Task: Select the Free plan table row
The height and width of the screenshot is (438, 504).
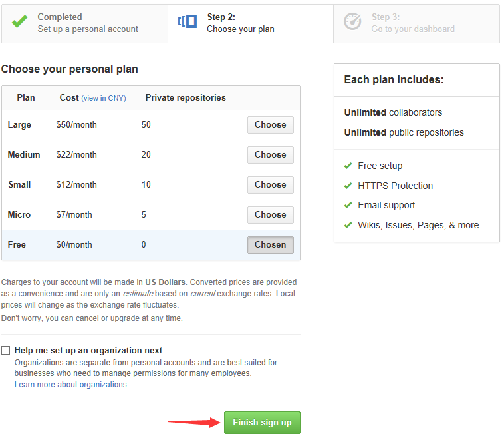Action: (x=151, y=245)
